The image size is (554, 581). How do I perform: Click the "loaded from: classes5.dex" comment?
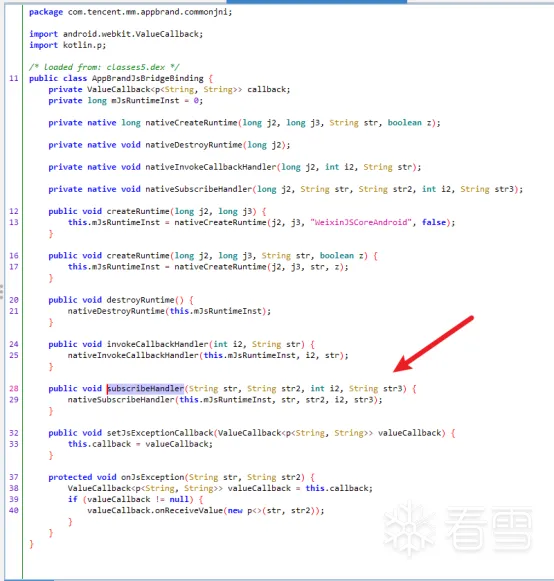tap(104, 67)
